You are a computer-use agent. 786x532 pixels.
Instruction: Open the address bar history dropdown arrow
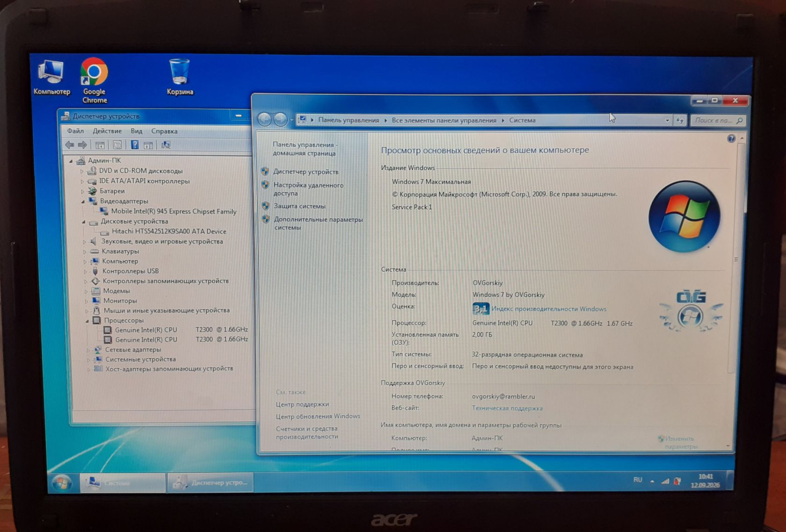667,120
